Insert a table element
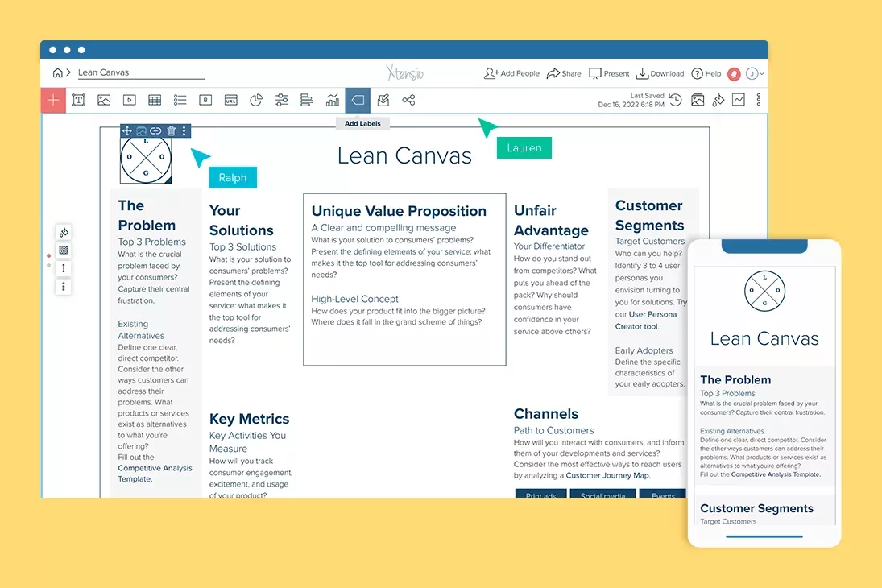 point(155,100)
